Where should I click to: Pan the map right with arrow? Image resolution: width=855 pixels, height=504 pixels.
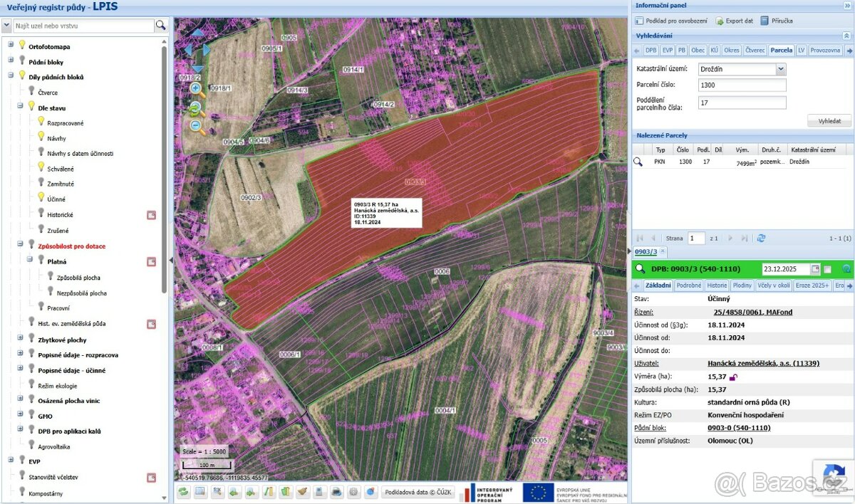[x=207, y=50]
